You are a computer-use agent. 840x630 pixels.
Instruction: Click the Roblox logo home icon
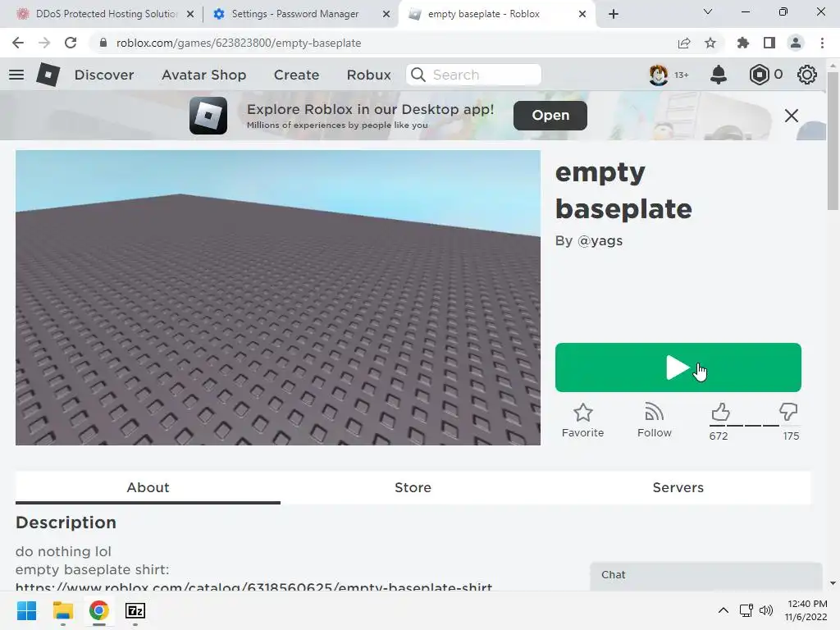click(x=48, y=75)
